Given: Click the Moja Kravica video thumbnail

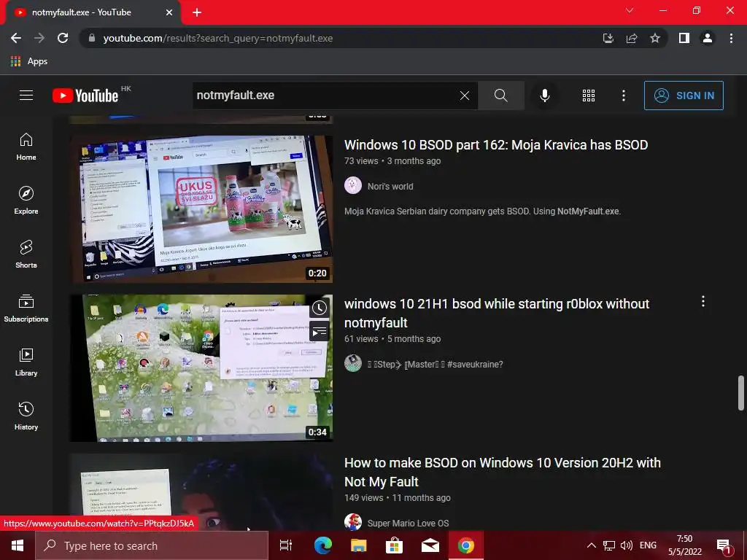Looking at the screenshot, I should click(201, 209).
